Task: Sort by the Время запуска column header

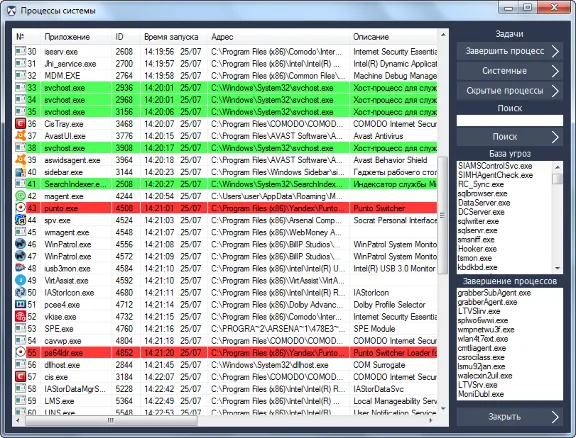Action: [x=171, y=37]
